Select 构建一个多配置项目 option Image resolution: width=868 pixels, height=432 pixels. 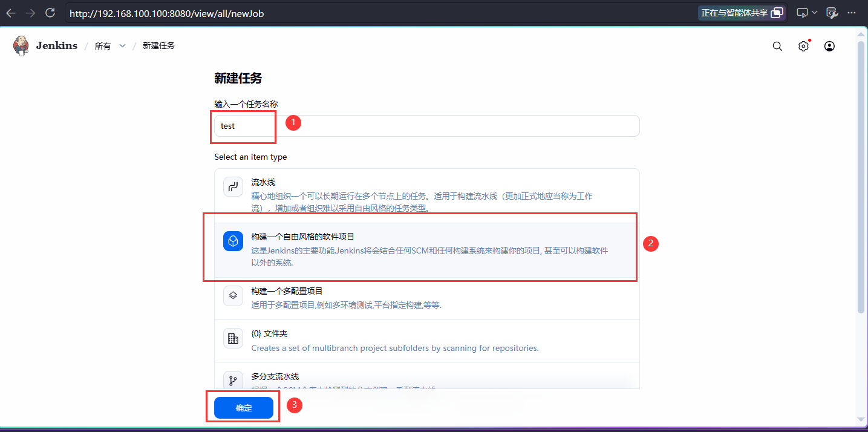pos(427,298)
